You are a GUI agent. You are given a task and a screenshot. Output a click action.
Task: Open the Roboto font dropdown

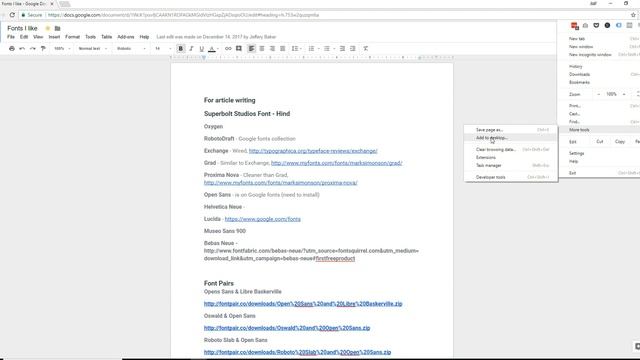point(131,49)
